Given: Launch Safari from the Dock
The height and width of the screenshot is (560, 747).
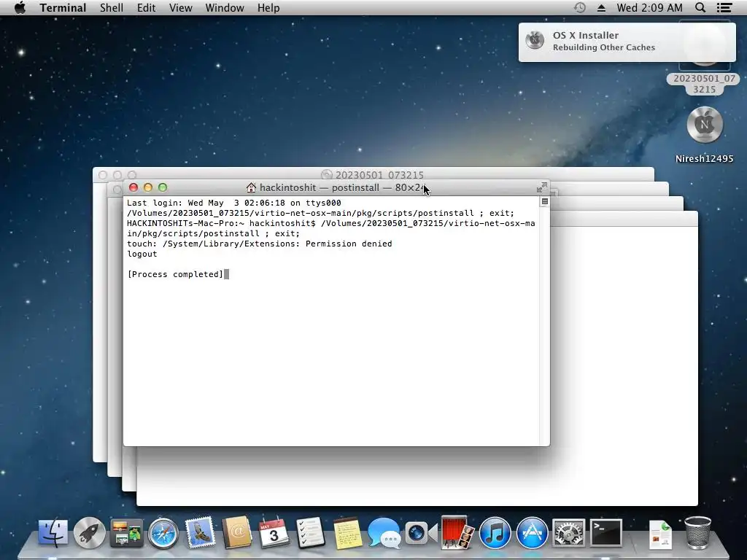Looking at the screenshot, I should tap(163, 532).
